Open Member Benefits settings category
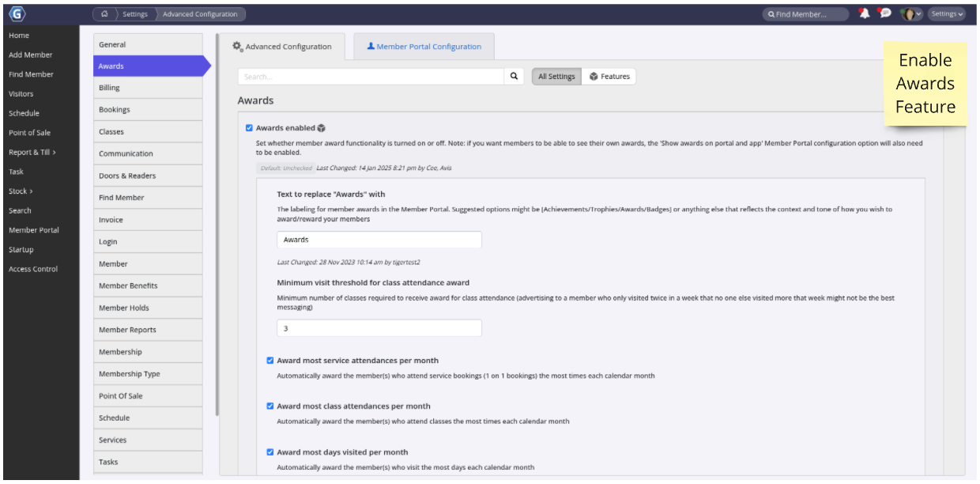Viewport: 980px width, 484px height. tap(148, 285)
